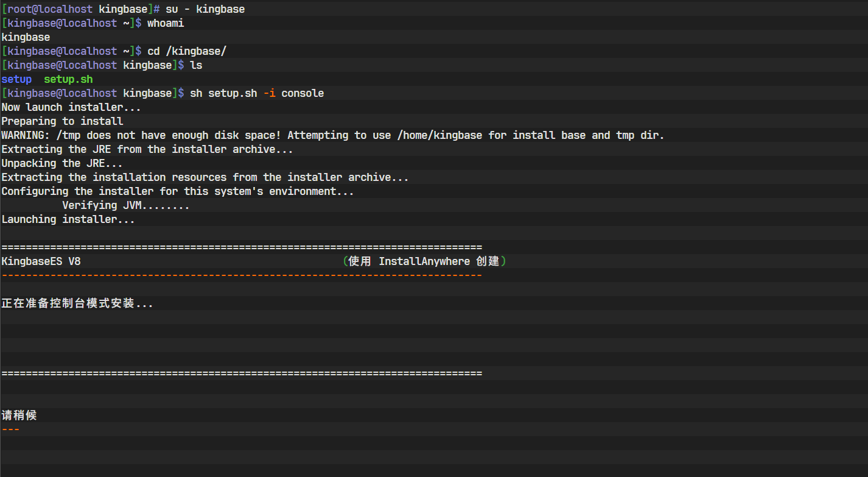Click the "Launching installer..." line
Image resolution: width=868 pixels, height=477 pixels.
68,219
